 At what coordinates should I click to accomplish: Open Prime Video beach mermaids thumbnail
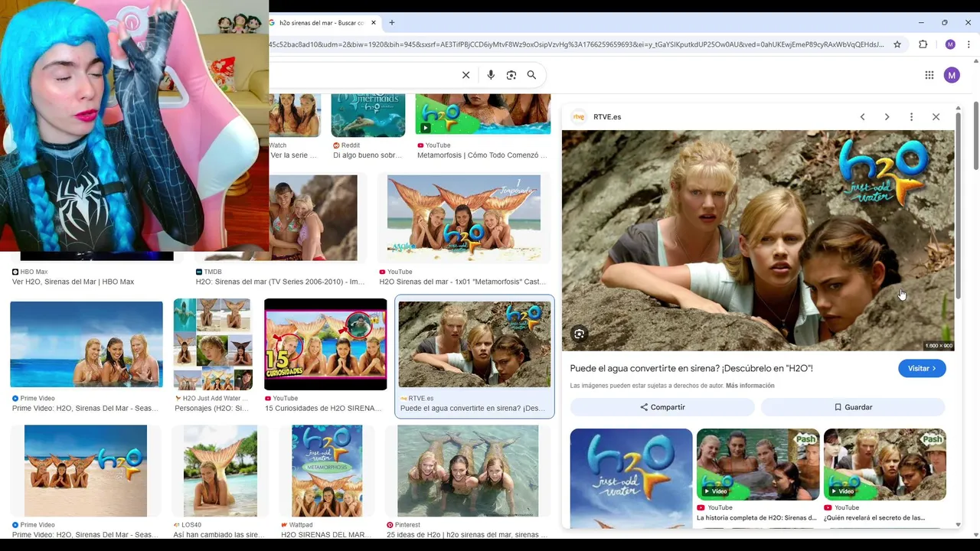pos(87,344)
